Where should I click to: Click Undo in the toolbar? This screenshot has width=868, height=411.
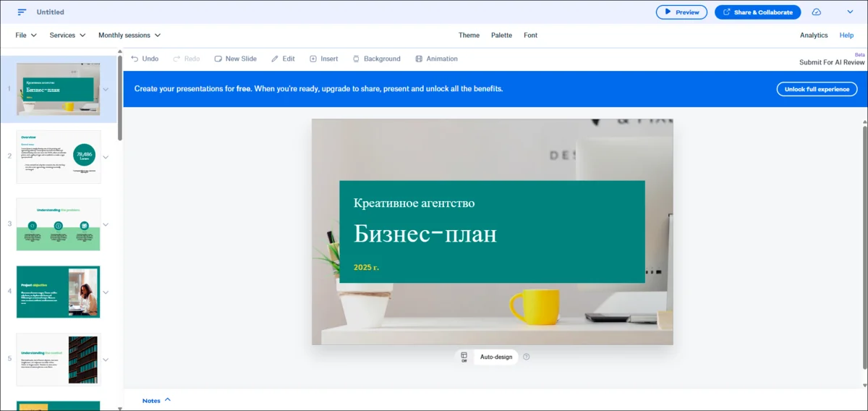click(x=145, y=59)
